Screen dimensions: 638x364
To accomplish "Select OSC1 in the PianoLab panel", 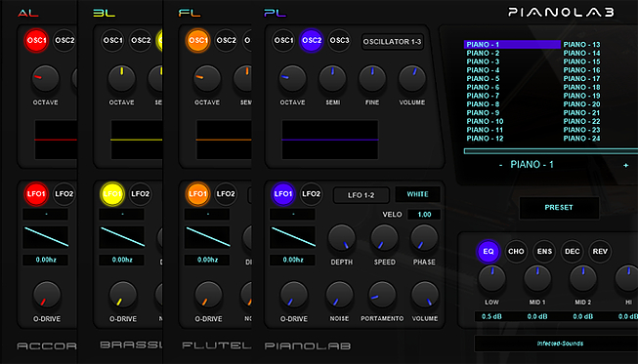I will click(283, 41).
